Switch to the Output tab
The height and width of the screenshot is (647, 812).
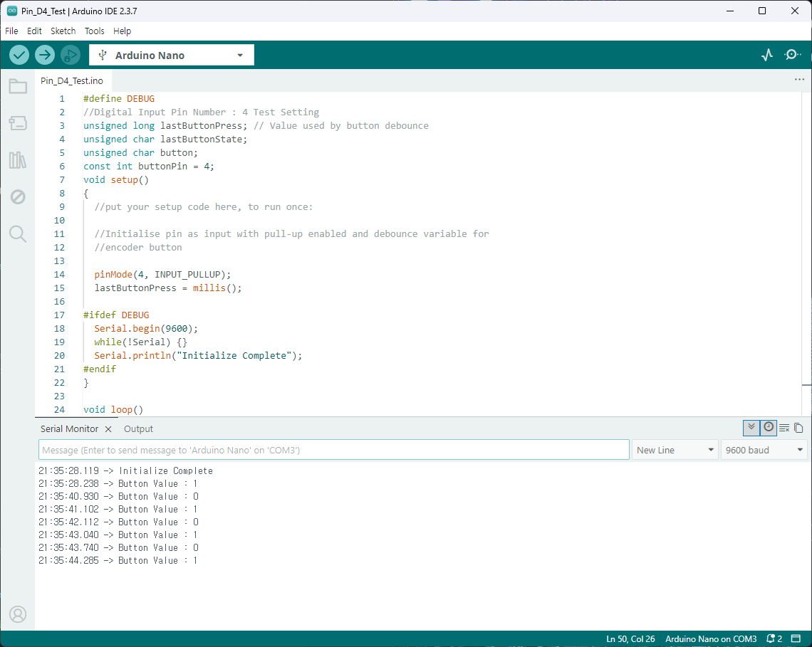138,429
